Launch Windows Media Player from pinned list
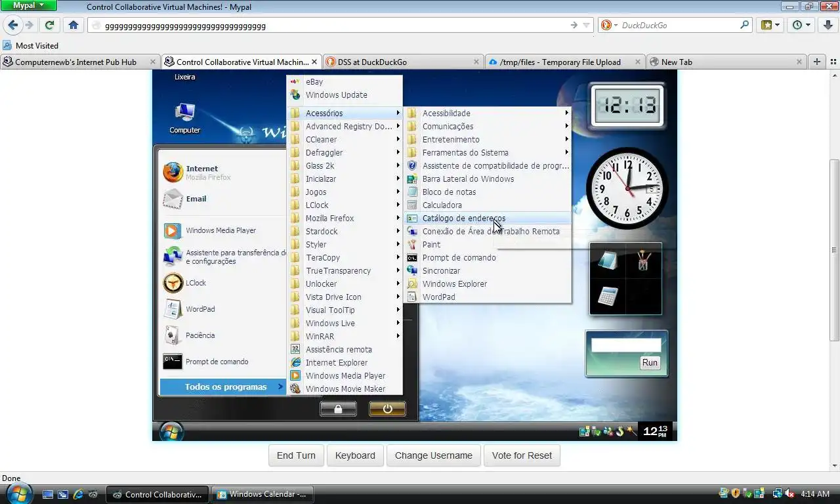 click(x=222, y=230)
